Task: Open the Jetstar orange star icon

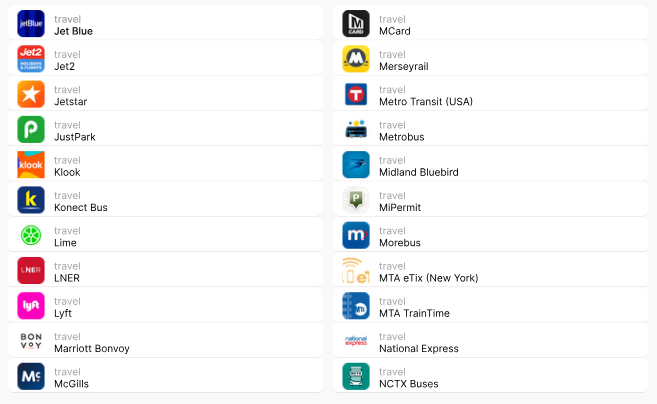Action: click(31, 94)
